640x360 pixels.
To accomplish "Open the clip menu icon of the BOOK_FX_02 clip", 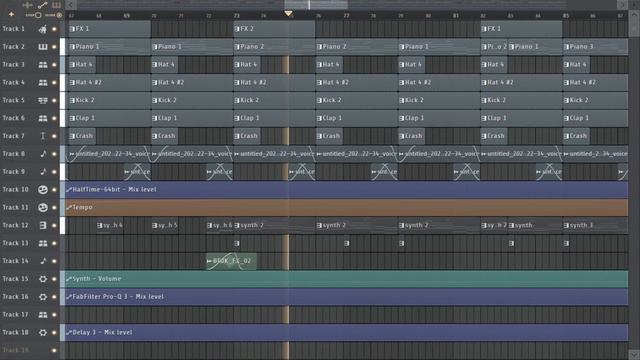I will (x=209, y=261).
